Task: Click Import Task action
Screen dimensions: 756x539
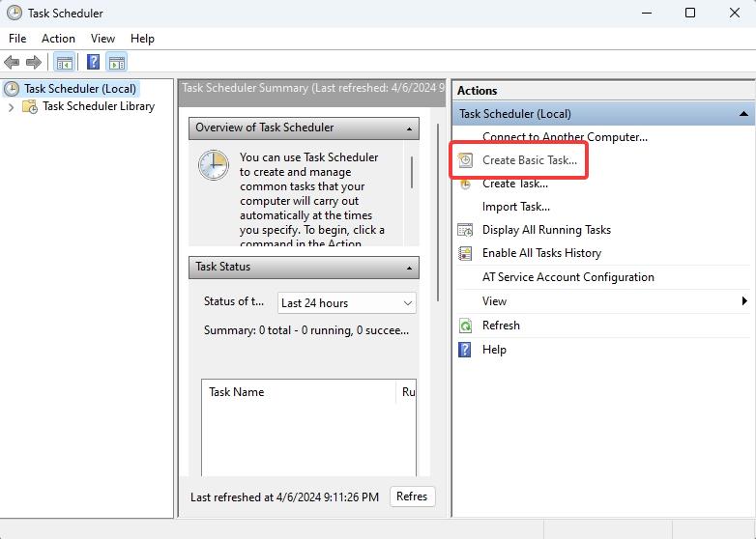Action: [x=516, y=207]
